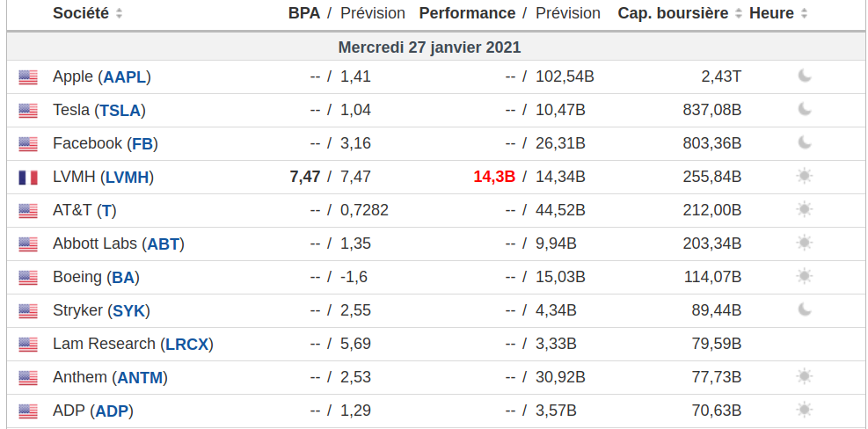The height and width of the screenshot is (429, 868).
Task: Sort table by Société arrows
Action: pos(119,14)
